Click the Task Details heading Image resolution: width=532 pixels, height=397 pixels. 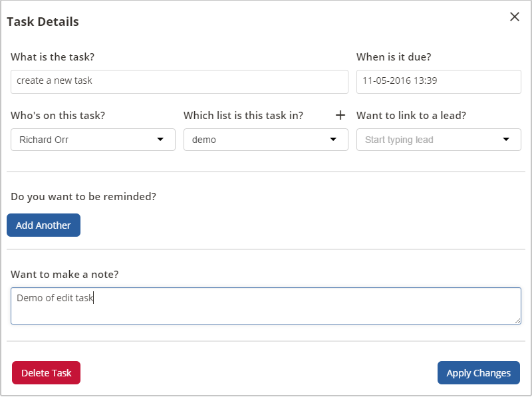tap(43, 22)
